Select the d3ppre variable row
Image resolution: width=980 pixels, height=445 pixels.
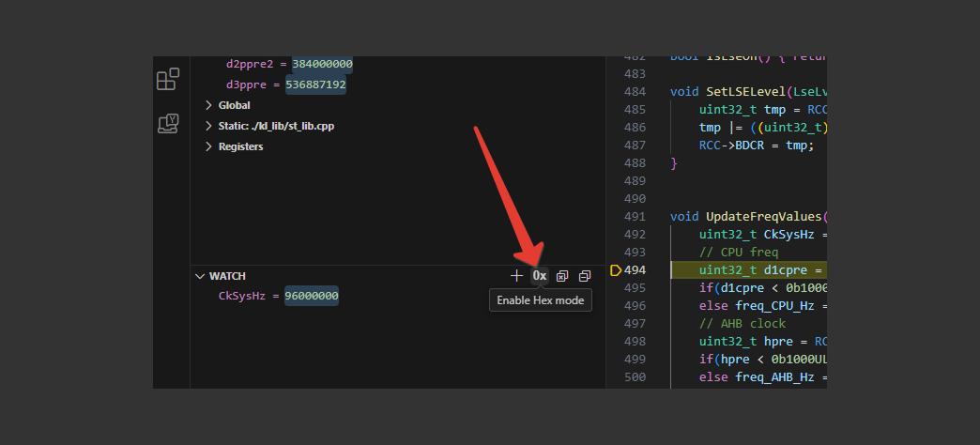(397, 84)
